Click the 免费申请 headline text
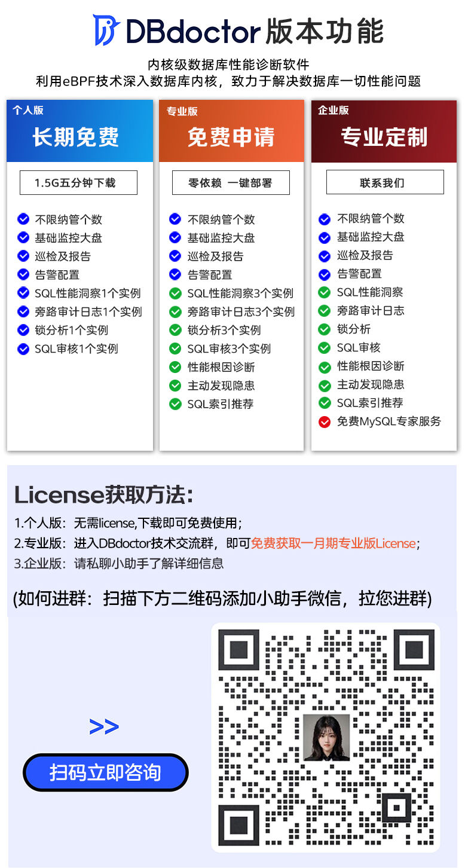 231,137
